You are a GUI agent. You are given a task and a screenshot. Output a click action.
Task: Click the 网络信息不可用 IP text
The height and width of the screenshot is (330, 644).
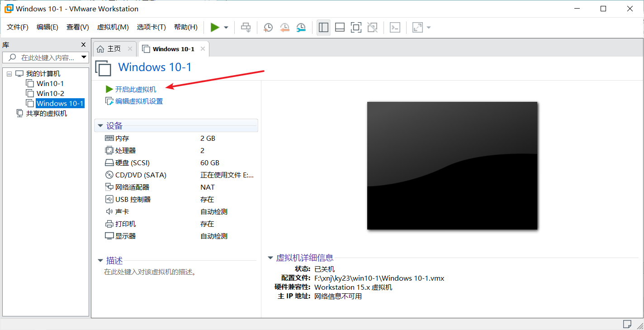click(338, 296)
